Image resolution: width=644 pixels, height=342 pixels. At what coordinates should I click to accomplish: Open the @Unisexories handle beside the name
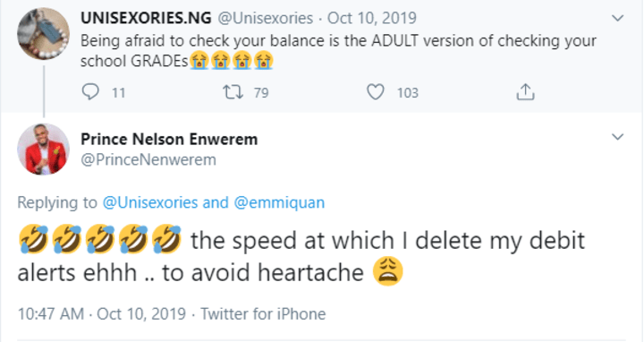tap(265, 18)
